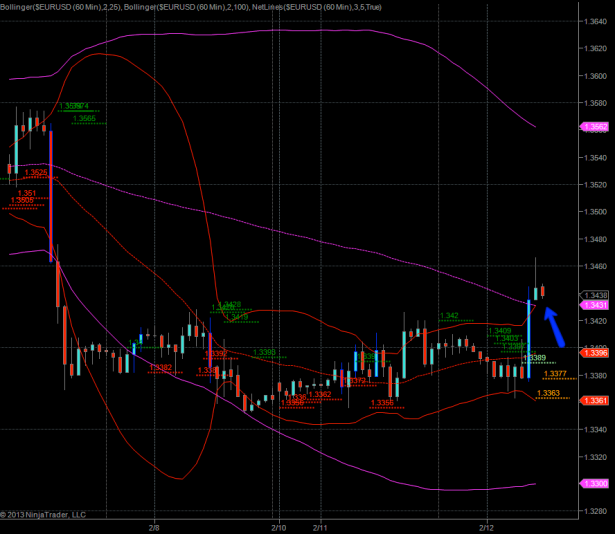Screen dimensions: 615x534
Task: Select the red 1.3382 net line label
Action: 160,367
